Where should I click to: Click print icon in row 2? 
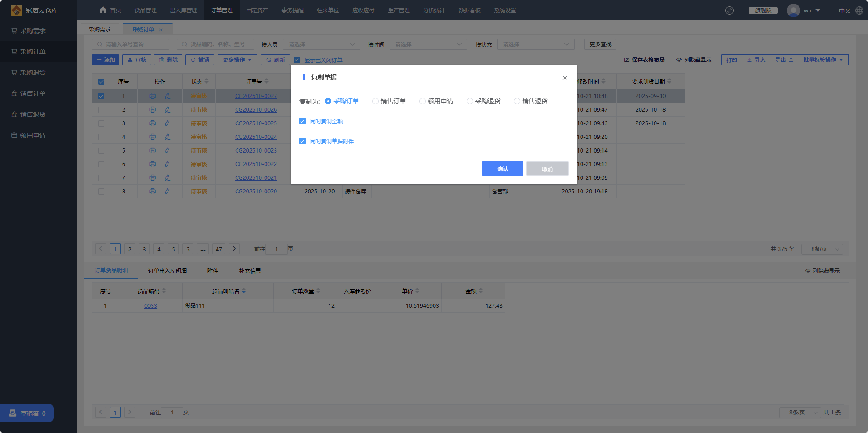pyautogui.click(x=153, y=110)
